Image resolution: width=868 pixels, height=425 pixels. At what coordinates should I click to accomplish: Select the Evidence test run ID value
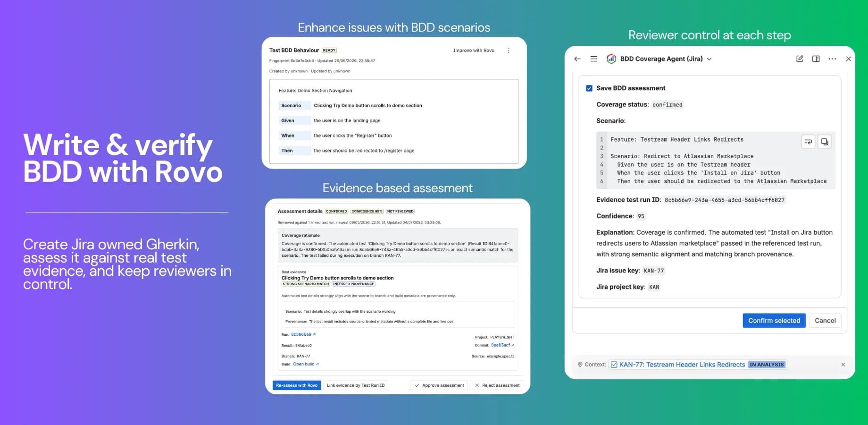pos(724,200)
